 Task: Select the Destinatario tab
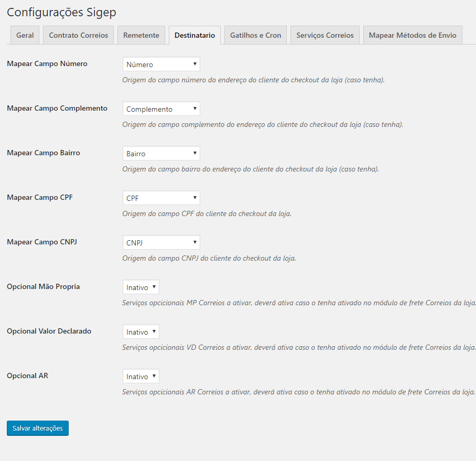pos(194,35)
